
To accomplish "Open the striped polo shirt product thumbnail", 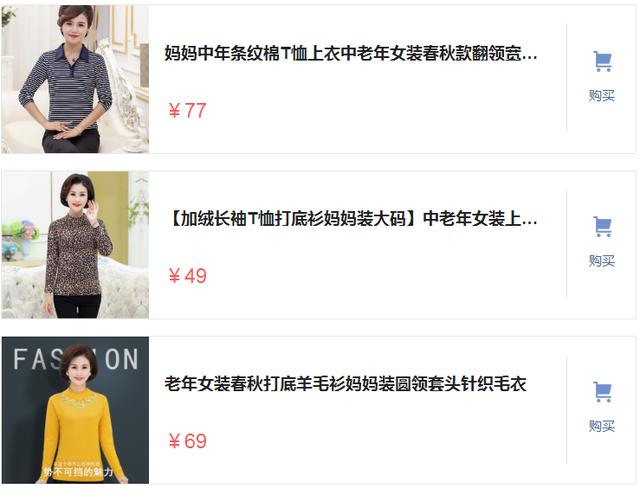I will click(75, 79).
